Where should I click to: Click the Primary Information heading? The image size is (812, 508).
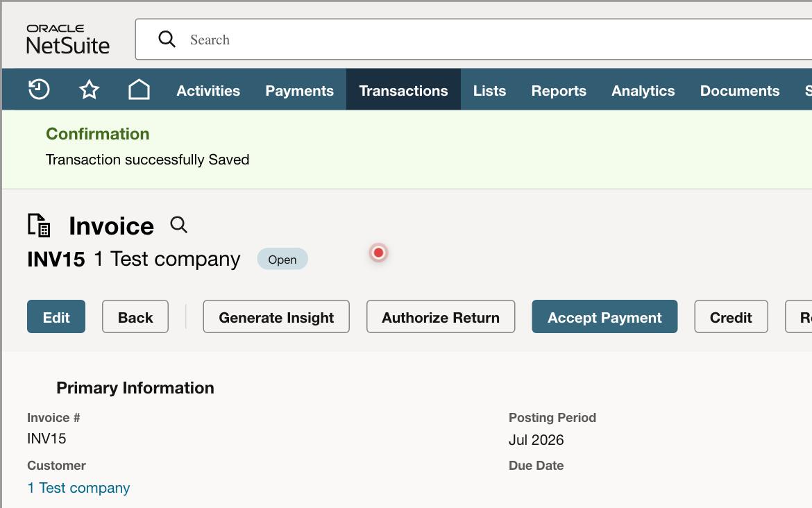[135, 388]
